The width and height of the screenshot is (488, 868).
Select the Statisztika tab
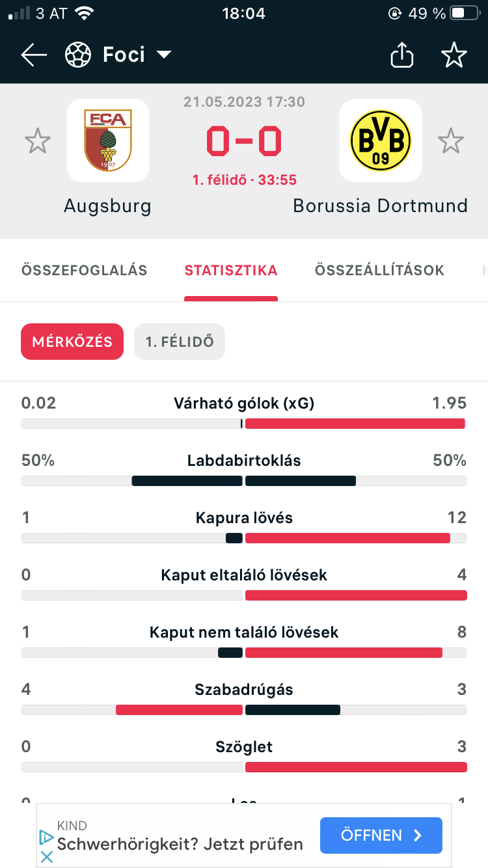pos(231,270)
